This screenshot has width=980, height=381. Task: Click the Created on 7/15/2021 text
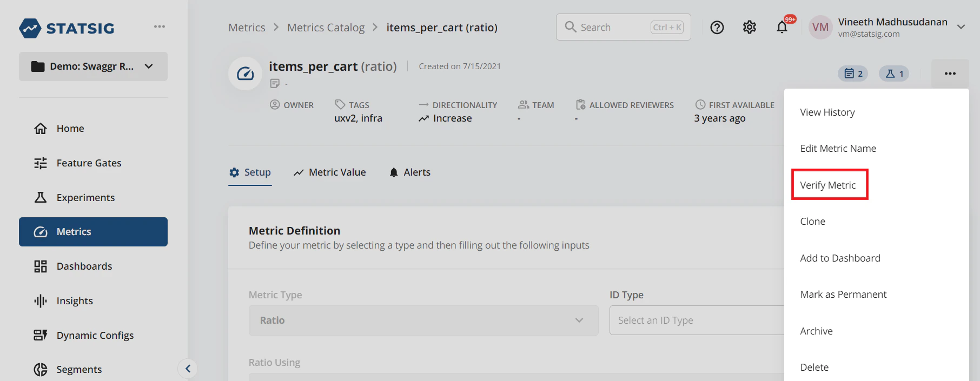(x=460, y=66)
